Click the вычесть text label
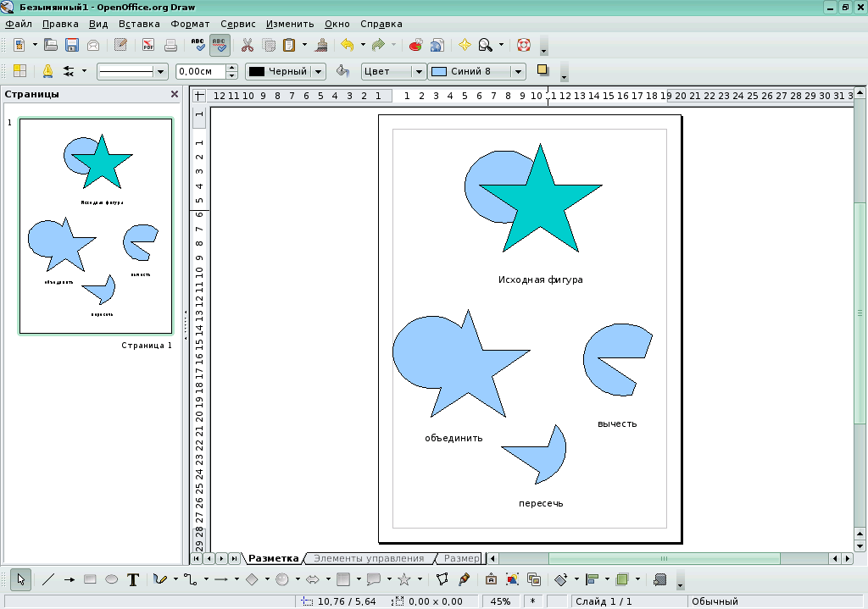 click(617, 424)
